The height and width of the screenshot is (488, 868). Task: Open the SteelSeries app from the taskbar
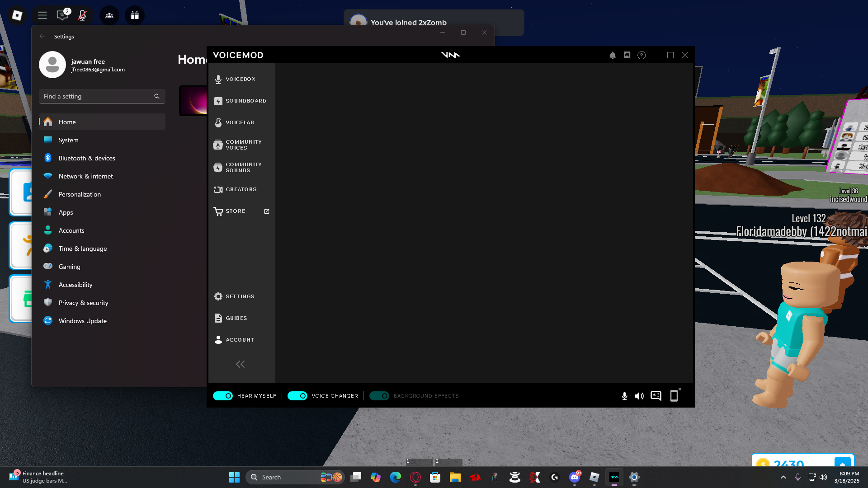(515, 477)
